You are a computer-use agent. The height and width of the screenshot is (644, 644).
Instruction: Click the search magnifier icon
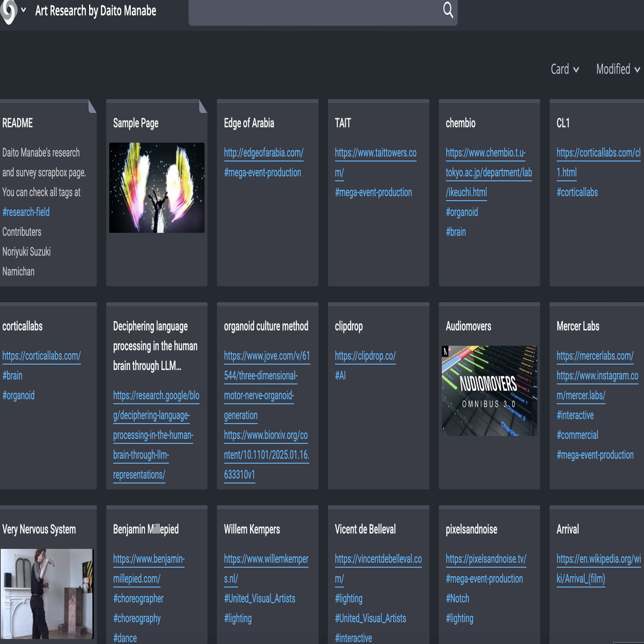coord(448,10)
